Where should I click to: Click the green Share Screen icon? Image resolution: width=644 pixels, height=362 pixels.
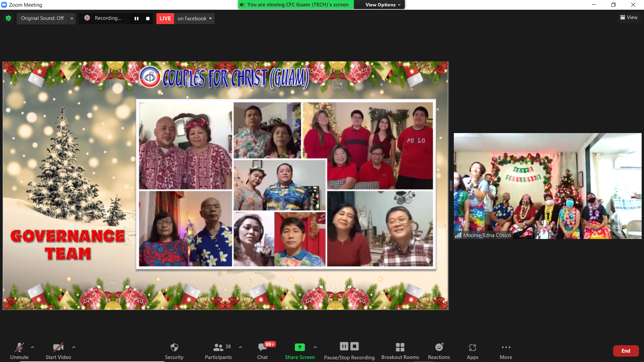click(x=300, y=347)
